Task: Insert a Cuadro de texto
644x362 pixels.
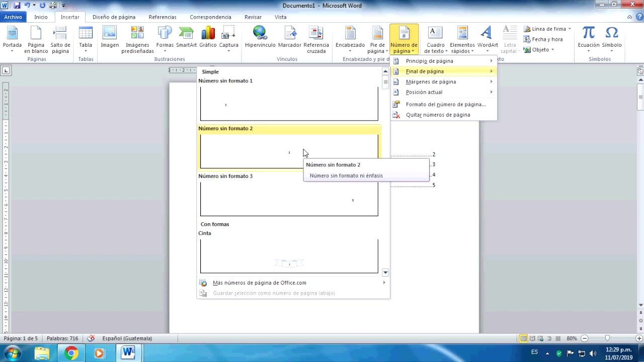Action: 436,40
